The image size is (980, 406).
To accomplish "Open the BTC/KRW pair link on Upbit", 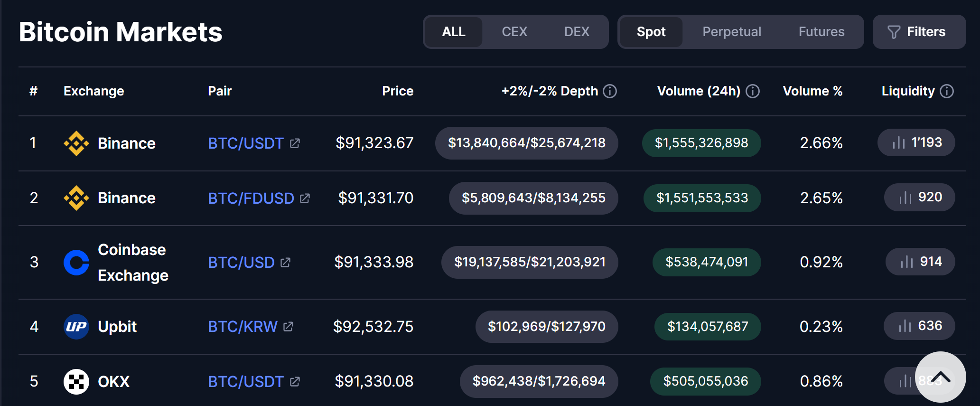I will coord(243,327).
